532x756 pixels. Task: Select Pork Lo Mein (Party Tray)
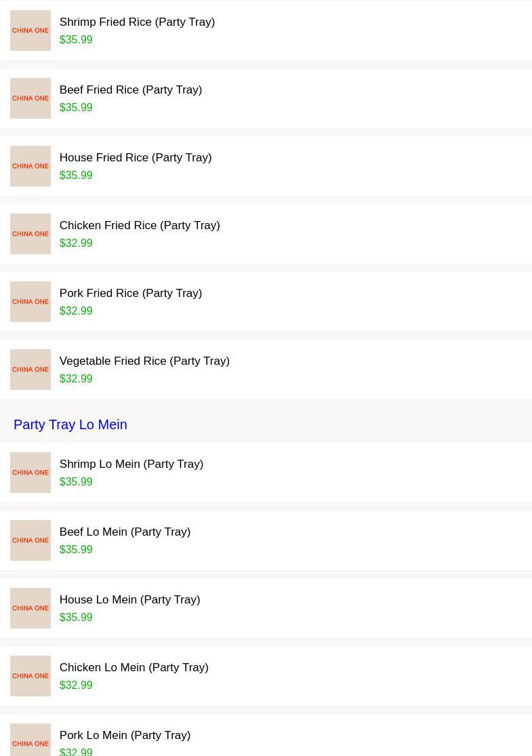point(125,736)
